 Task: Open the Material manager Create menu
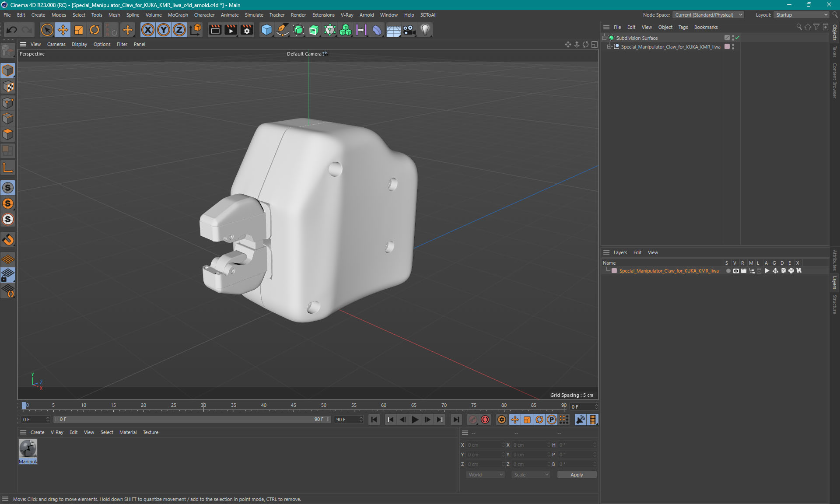coord(37,432)
